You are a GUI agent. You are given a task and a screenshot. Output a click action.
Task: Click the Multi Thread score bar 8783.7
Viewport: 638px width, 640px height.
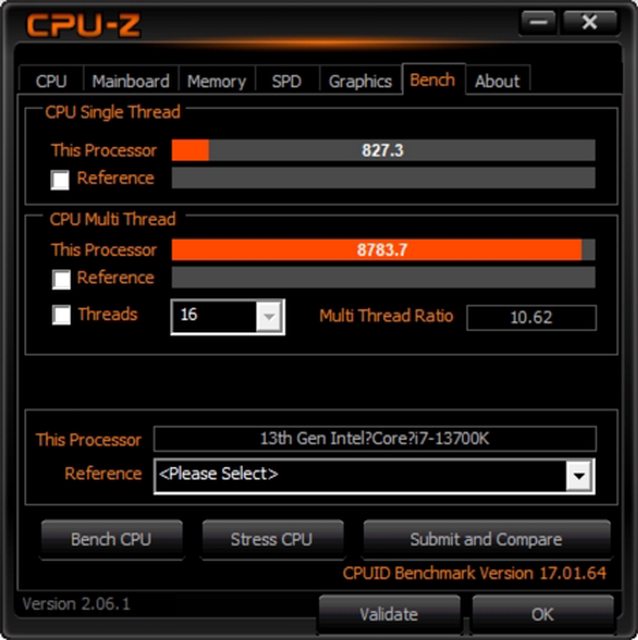click(x=383, y=250)
